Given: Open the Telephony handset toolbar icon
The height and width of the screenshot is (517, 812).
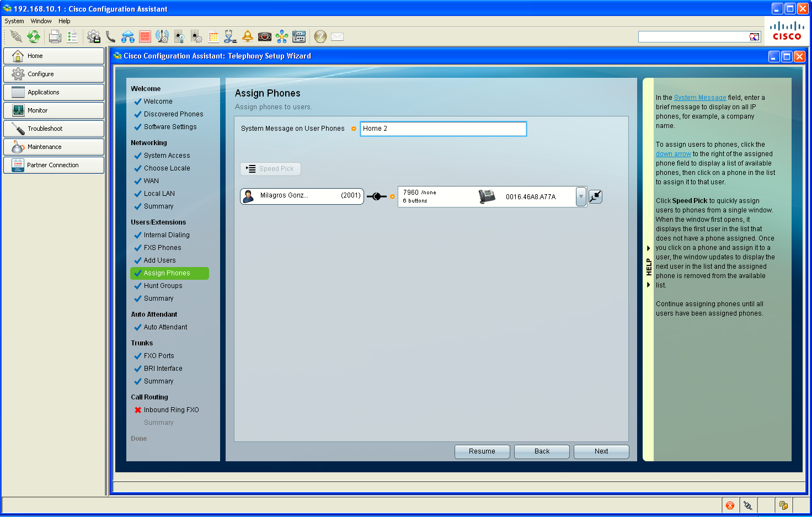Looking at the screenshot, I should (111, 36).
